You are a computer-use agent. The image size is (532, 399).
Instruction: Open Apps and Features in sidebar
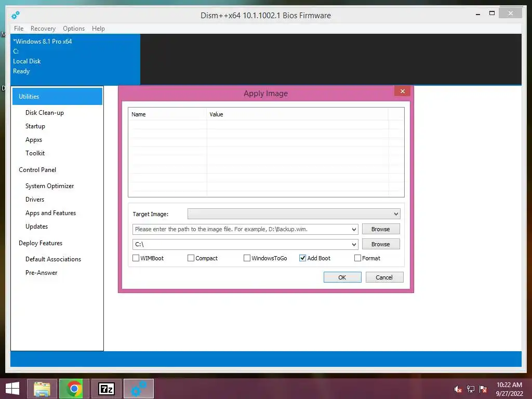point(50,213)
